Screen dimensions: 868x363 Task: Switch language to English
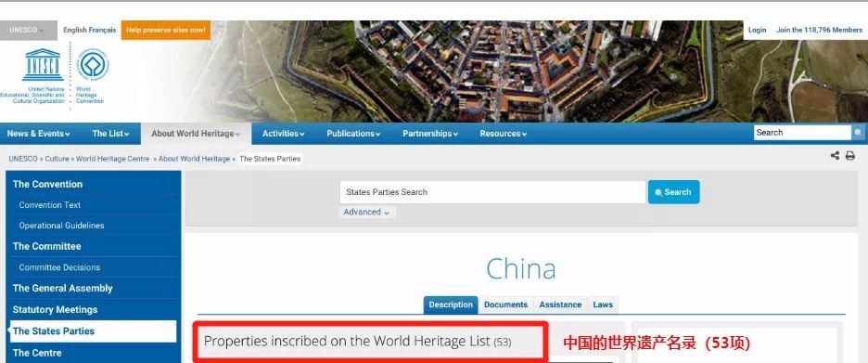click(75, 30)
